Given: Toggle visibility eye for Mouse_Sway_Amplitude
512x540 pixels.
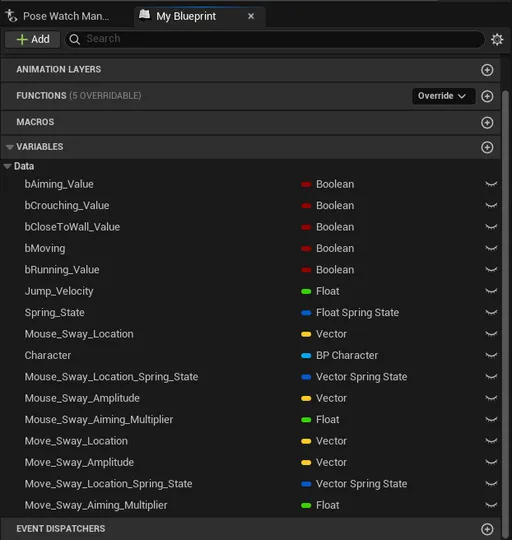Looking at the screenshot, I should coord(491,398).
